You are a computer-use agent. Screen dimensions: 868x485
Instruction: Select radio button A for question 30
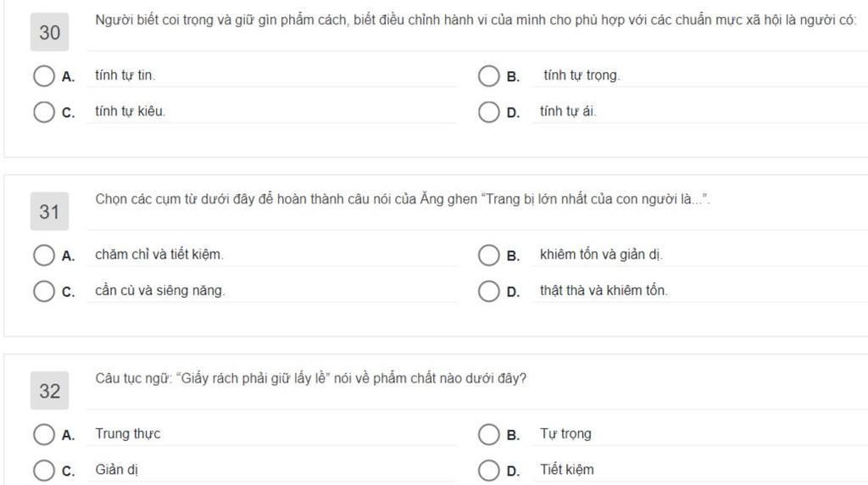[x=44, y=76]
